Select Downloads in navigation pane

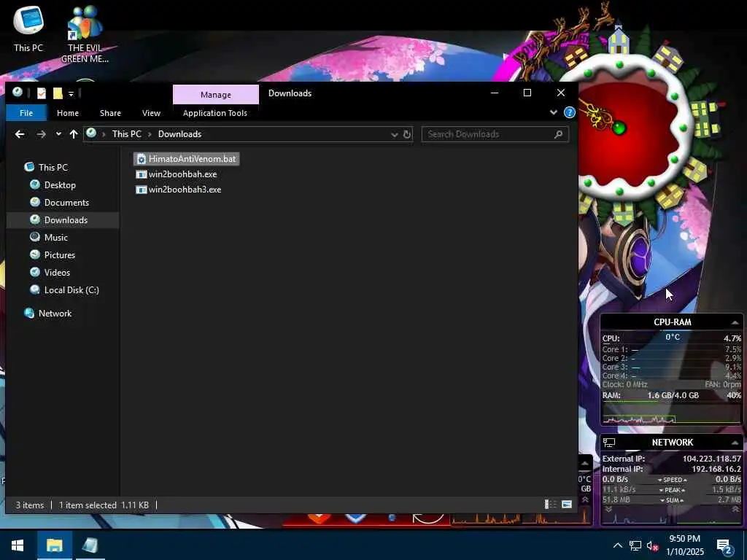click(x=63, y=220)
